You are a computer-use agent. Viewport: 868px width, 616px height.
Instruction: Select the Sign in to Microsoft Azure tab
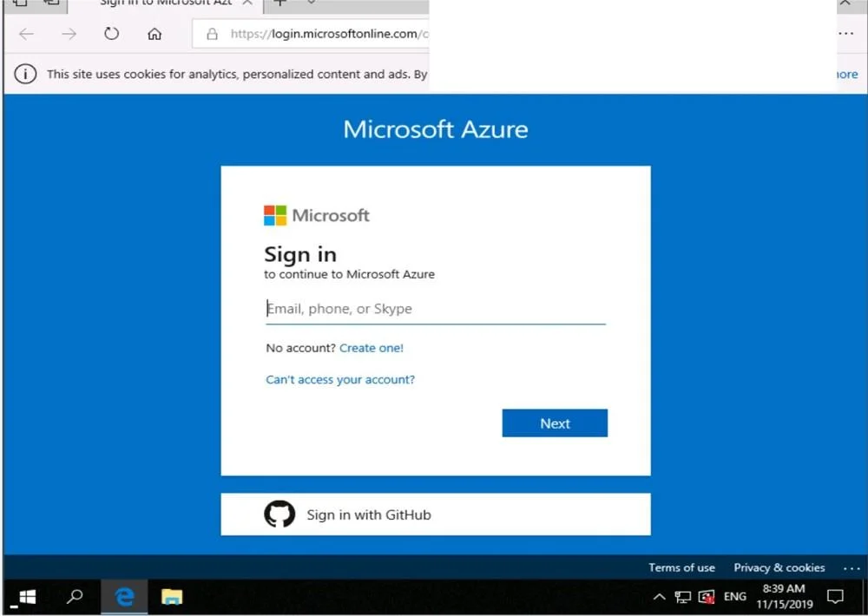tap(166, 3)
